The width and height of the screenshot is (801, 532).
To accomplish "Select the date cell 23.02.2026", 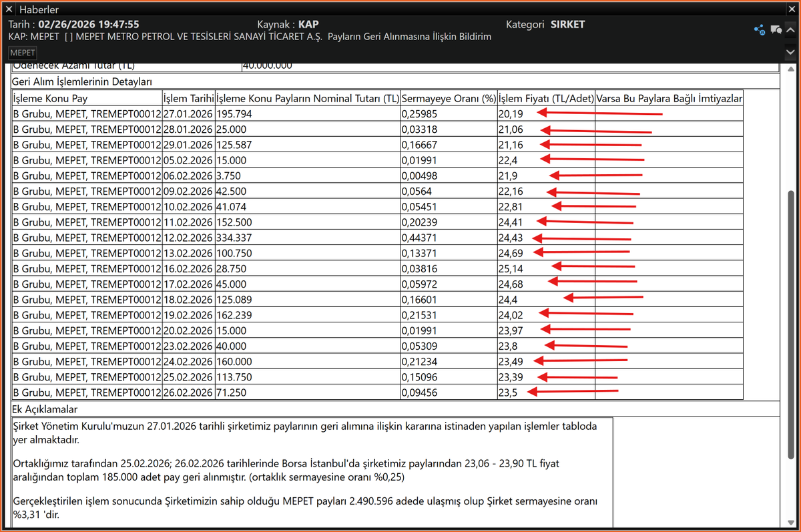I will [x=189, y=346].
